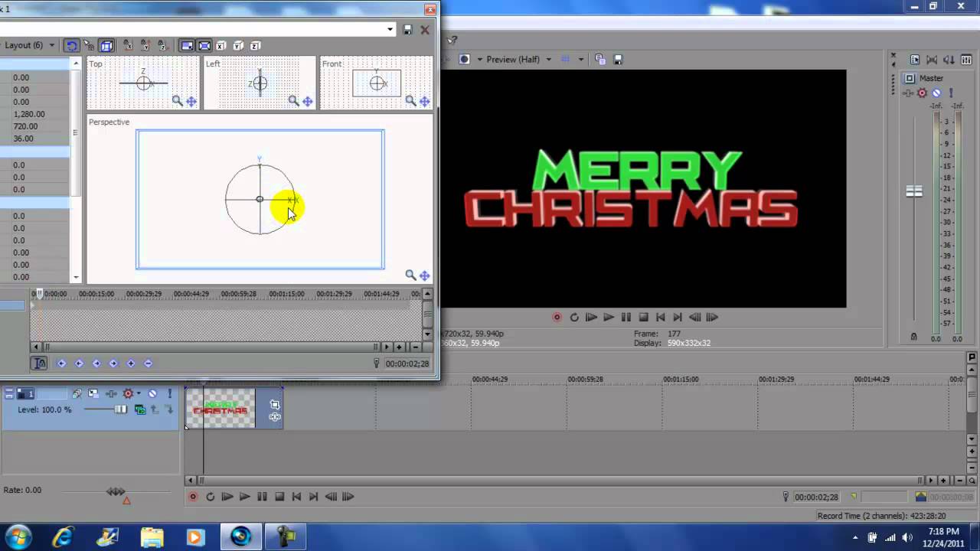Adjust the playback Rate slider

point(116,491)
